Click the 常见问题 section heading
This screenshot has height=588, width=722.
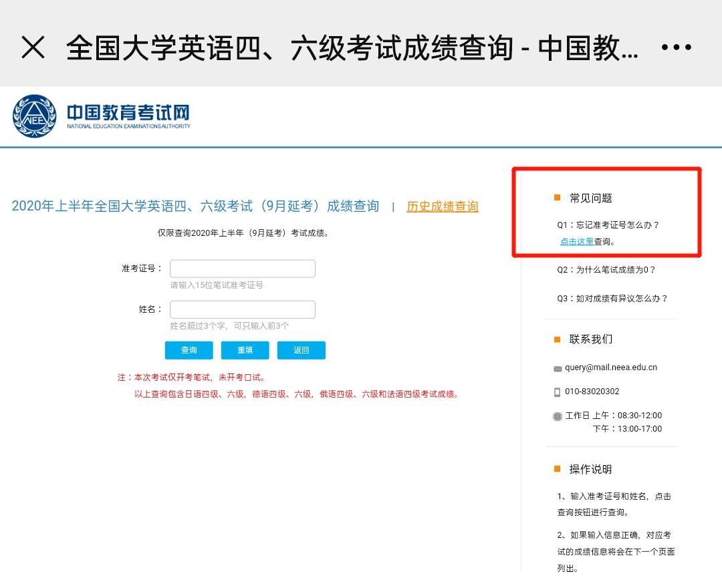tap(591, 198)
